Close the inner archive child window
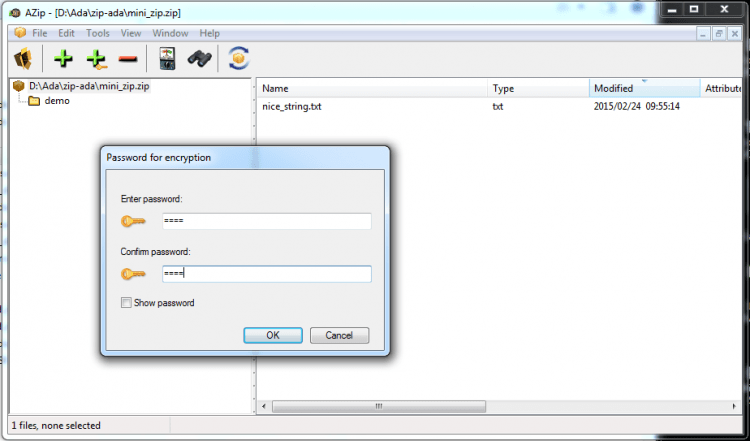Viewport: 750px width, 441px height. coord(734,33)
